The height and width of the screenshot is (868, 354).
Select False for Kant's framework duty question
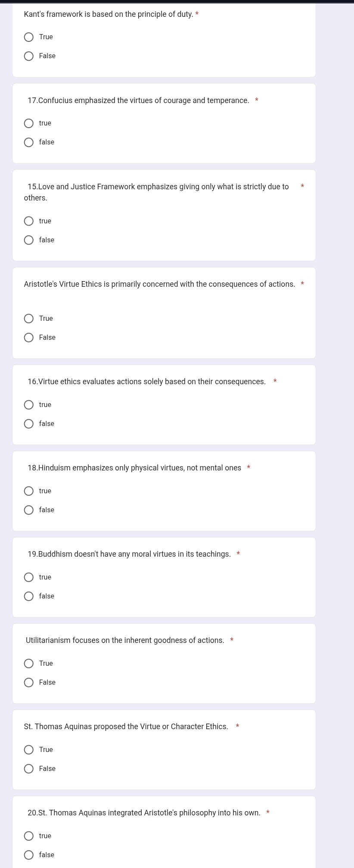click(x=29, y=56)
